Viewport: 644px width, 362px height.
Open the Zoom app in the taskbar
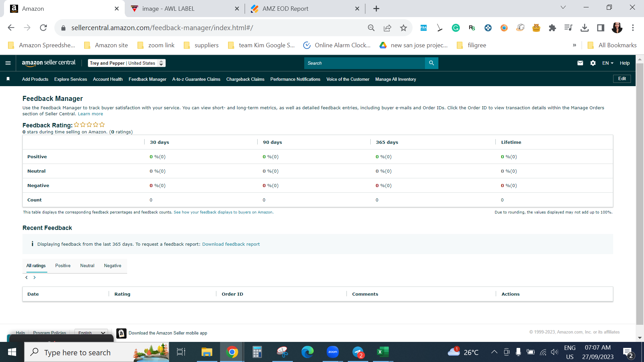tap(332, 352)
